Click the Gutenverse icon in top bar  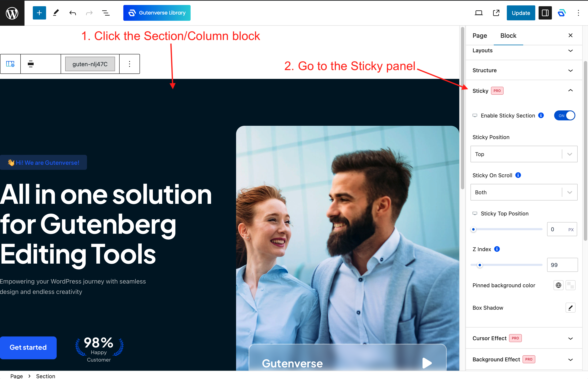(562, 13)
